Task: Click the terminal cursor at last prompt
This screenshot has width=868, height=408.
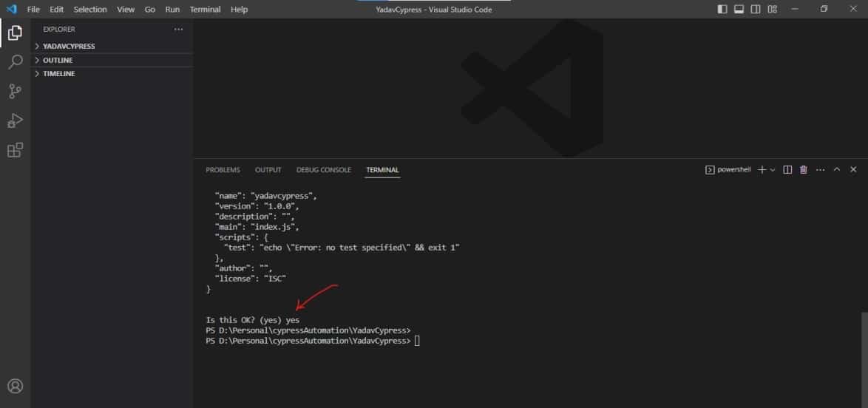Action: [x=418, y=341]
